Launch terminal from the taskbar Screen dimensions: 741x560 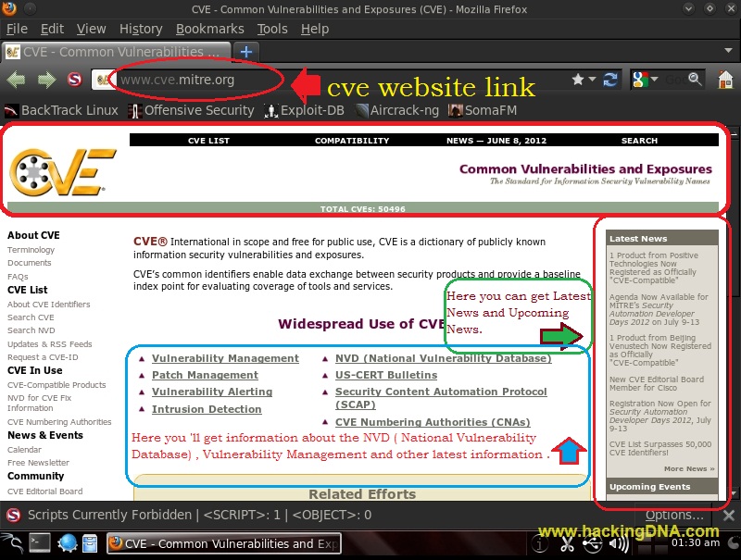tap(40, 543)
